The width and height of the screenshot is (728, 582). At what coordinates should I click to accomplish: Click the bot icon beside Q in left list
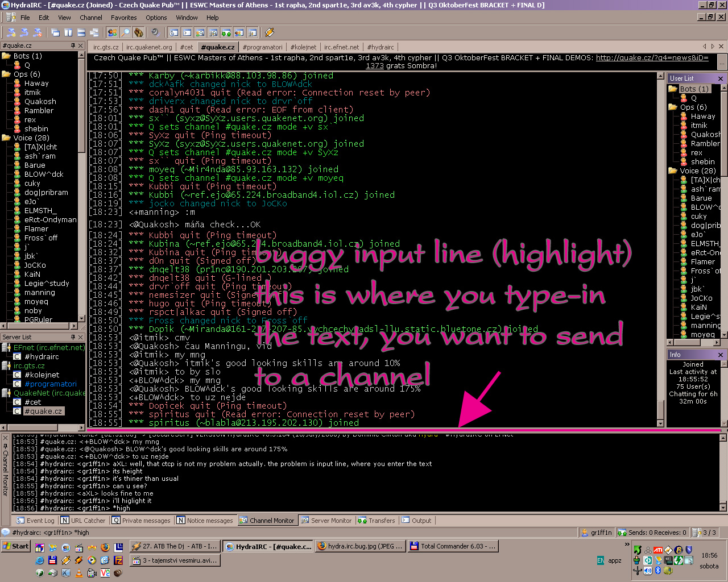pos(18,65)
